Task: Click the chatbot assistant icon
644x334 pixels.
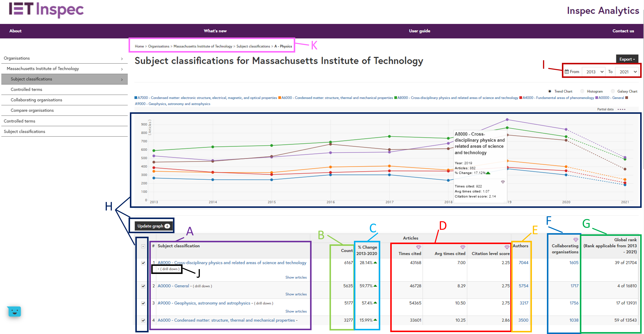Action: (15, 311)
